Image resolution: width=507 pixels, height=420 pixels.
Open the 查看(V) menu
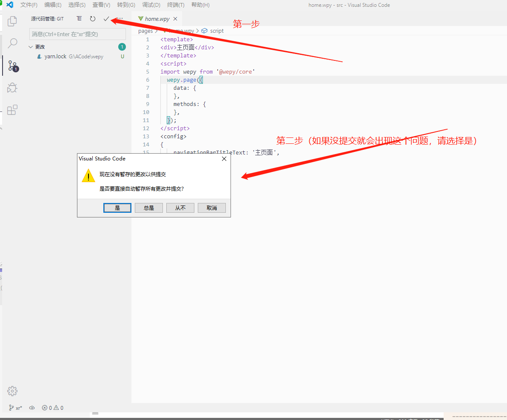(101, 5)
